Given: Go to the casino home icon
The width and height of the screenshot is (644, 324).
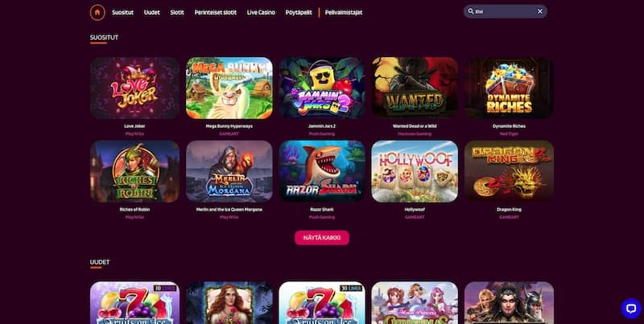Looking at the screenshot, I should 97,12.
